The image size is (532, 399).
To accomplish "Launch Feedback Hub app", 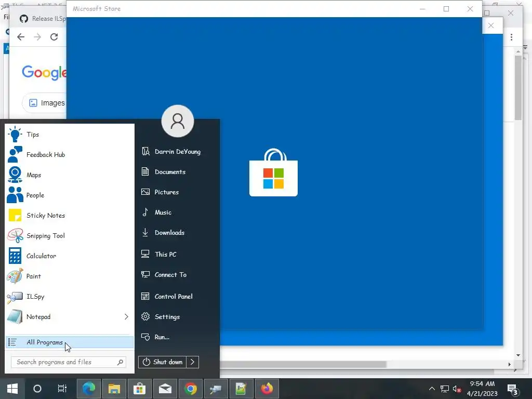I will click(70, 155).
